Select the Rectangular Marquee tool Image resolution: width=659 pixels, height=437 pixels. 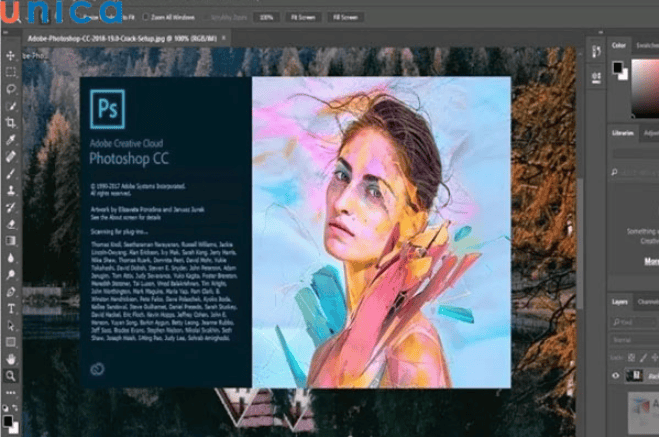coord(11,72)
